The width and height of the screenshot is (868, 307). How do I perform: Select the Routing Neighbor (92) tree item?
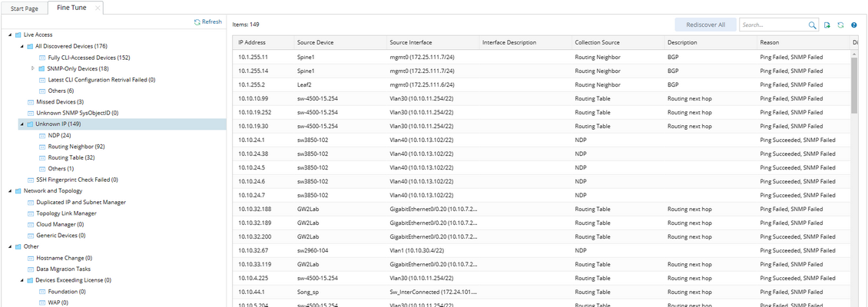coord(76,146)
